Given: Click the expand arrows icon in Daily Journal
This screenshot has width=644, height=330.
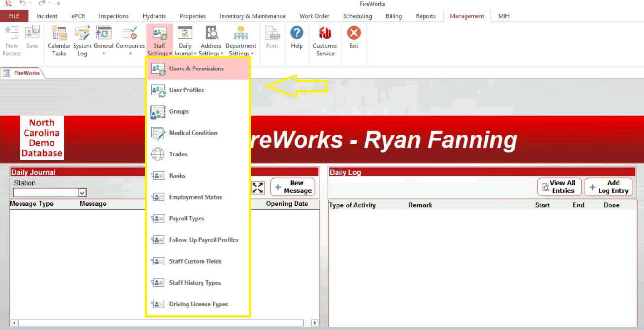Looking at the screenshot, I should click(258, 187).
